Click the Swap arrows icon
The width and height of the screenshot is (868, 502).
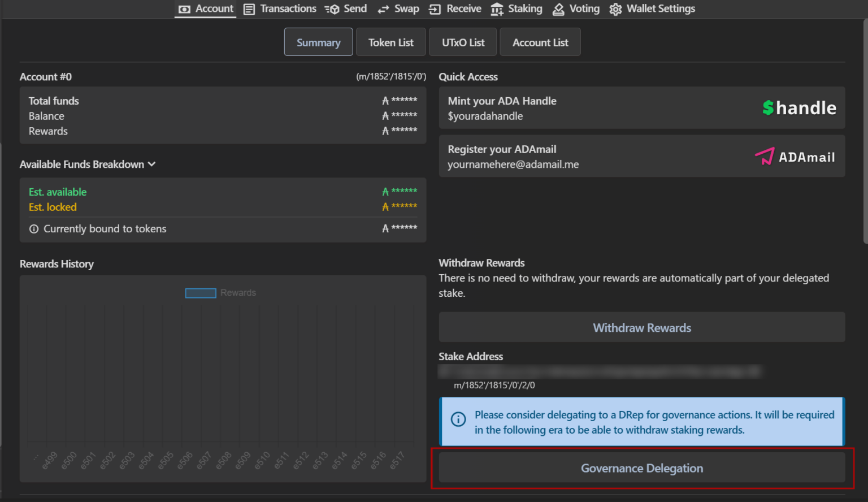(384, 9)
